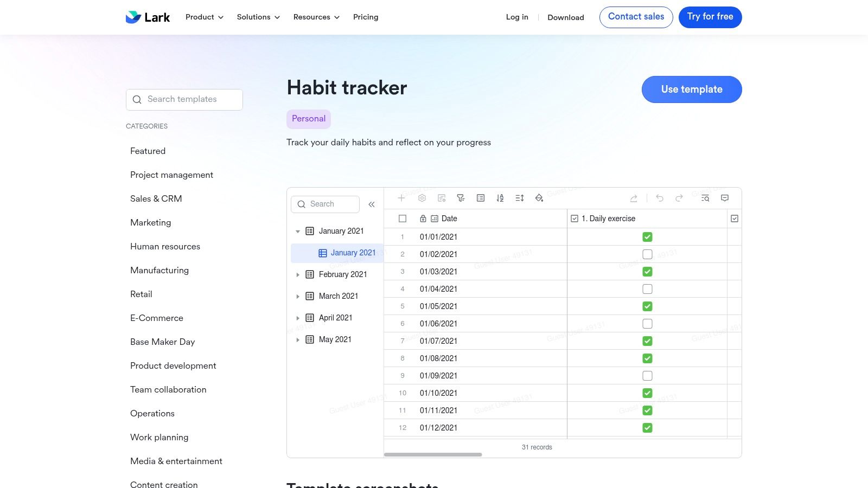Check Daily exercise for 01/02/2021
The width and height of the screenshot is (868, 488).
[x=647, y=254]
